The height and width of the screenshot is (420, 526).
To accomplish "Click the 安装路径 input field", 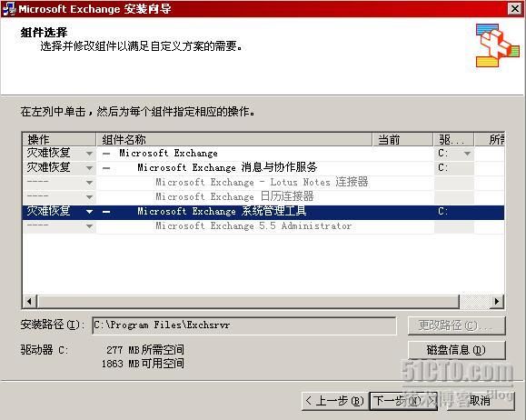I will click(244, 325).
